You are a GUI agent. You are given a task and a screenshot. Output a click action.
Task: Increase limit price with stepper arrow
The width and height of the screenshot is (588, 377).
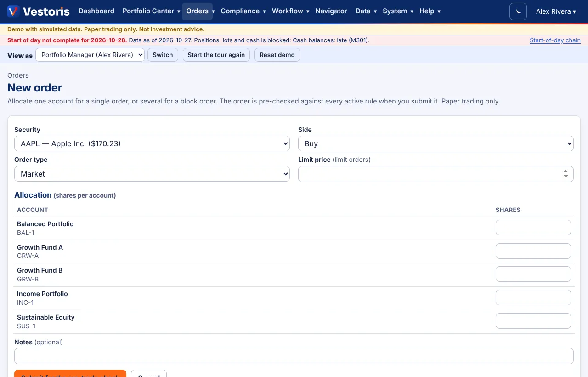(565, 171)
